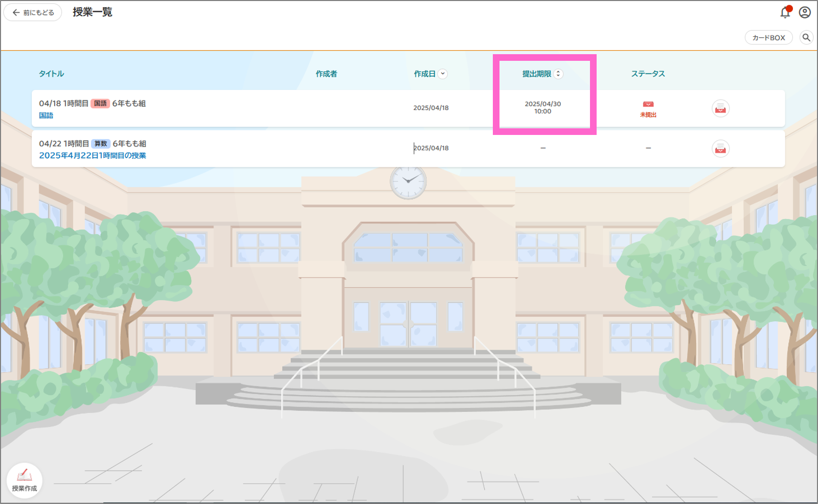Open the 2025年4月22日1時間目の授業 link
818x504 pixels.
point(93,155)
